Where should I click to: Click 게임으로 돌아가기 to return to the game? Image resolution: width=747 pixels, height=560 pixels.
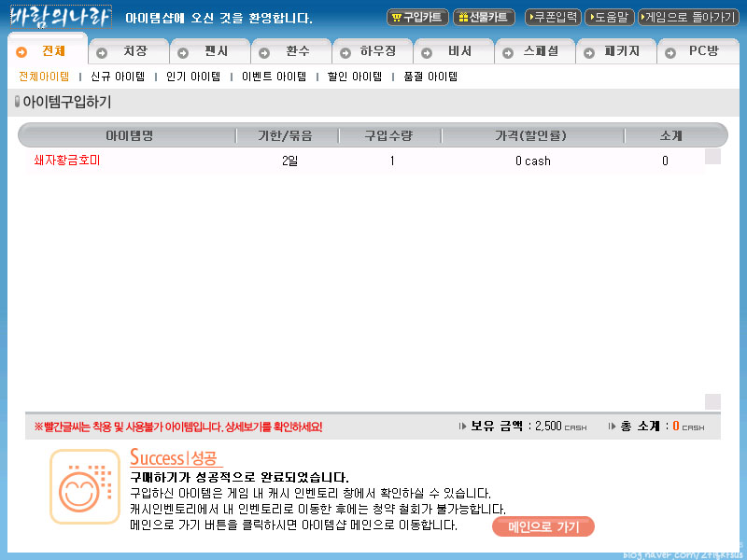(688, 17)
